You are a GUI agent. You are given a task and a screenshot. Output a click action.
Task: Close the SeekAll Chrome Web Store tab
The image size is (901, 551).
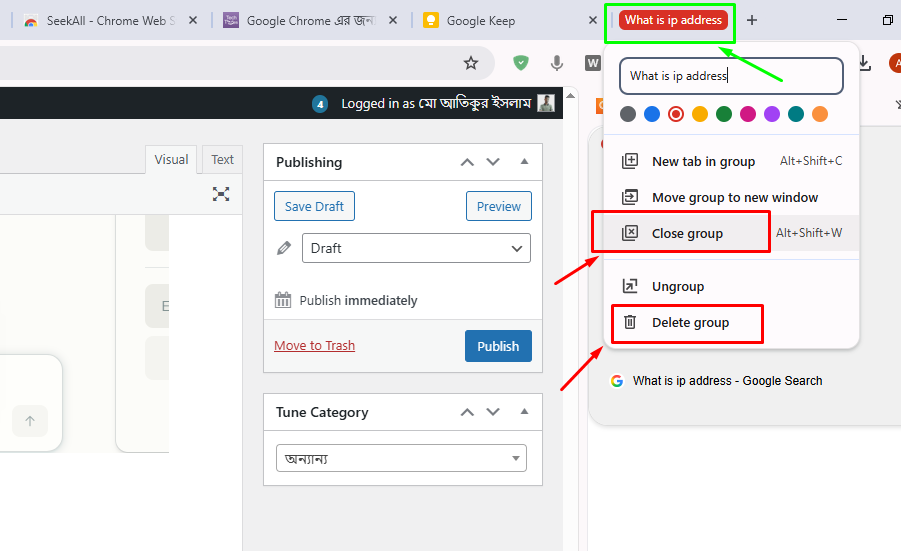pyautogui.click(x=193, y=20)
